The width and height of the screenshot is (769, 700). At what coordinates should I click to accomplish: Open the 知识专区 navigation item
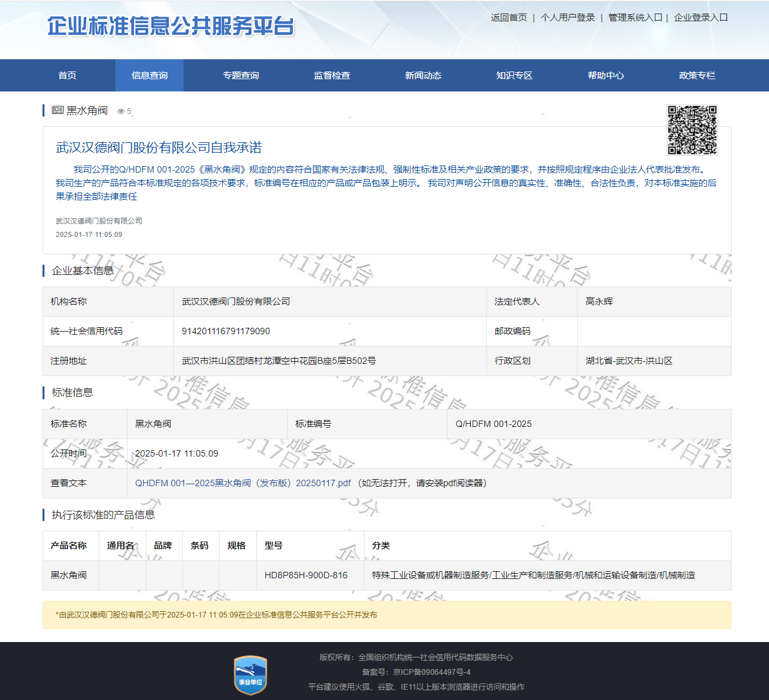point(514,75)
